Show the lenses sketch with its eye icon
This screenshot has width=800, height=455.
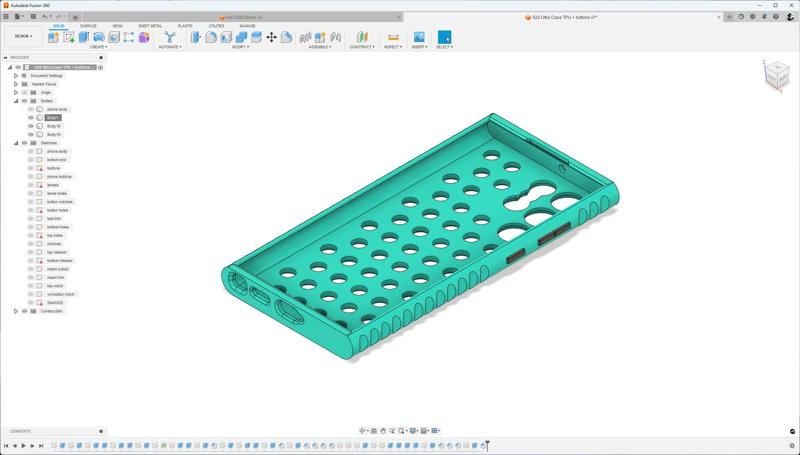[x=31, y=185]
